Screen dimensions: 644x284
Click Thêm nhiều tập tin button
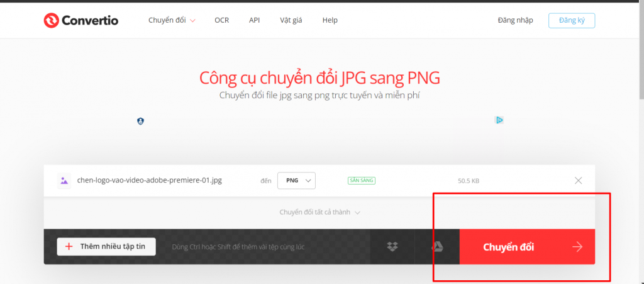click(106, 247)
